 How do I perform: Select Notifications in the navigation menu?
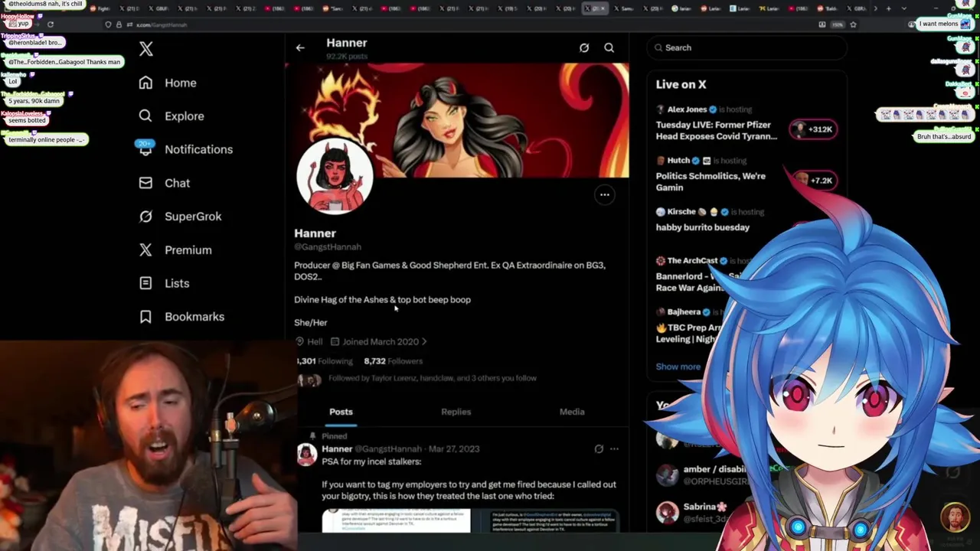click(199, 149)
